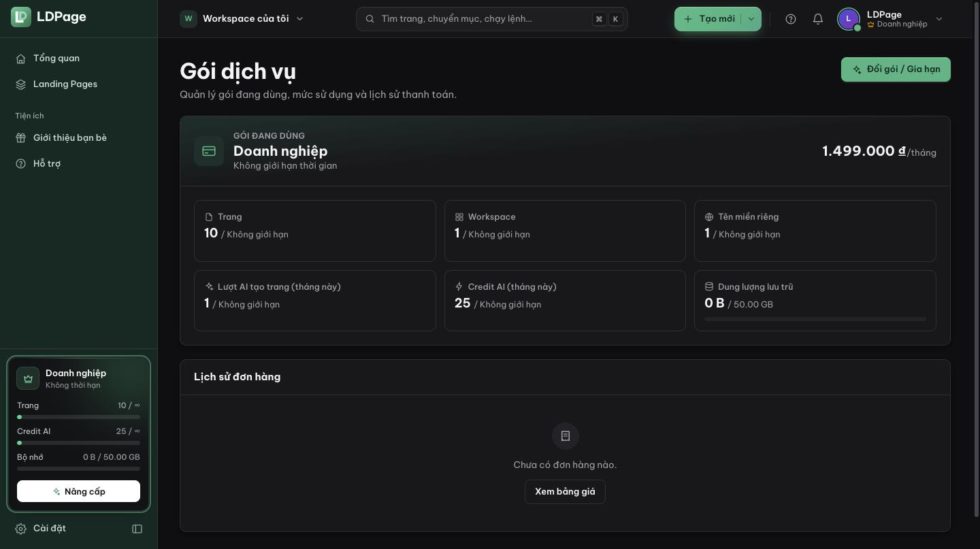
Task: Open Landing Pages in sidebar
Action: click(x=79, y=84)
